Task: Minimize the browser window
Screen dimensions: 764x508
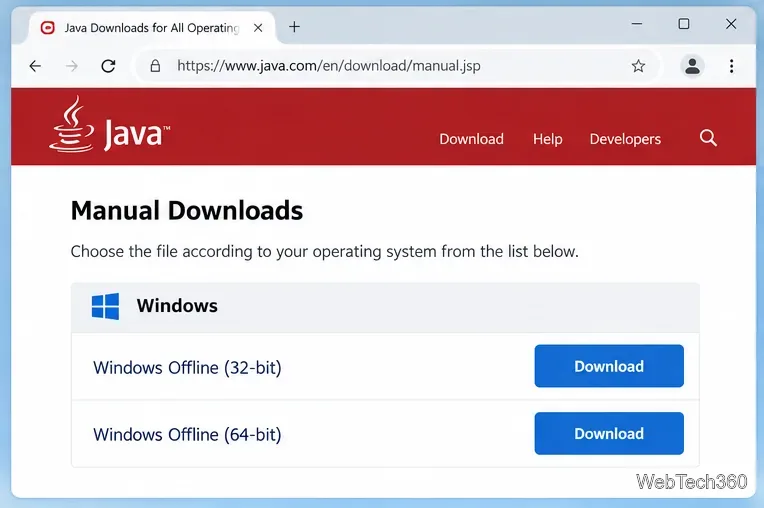Action: tap(637, 23)
